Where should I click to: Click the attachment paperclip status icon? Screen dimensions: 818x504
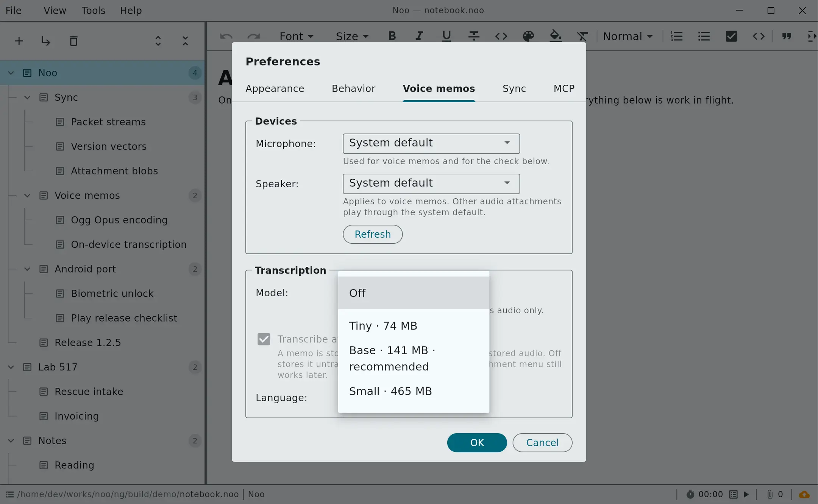click(770, 495)
